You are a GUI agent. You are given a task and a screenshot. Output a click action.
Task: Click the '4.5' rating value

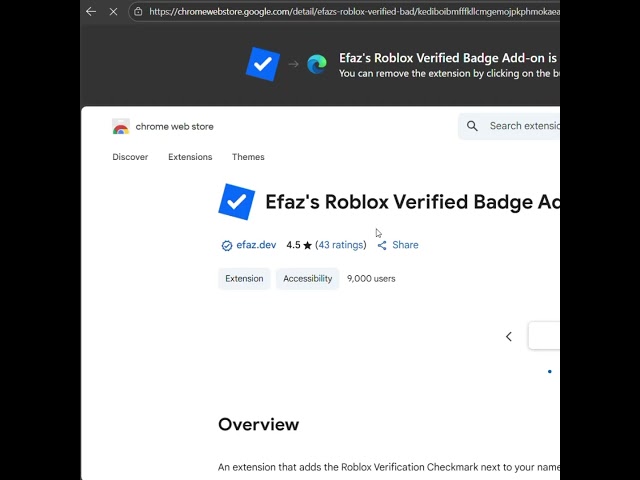[x=293, y=245]
